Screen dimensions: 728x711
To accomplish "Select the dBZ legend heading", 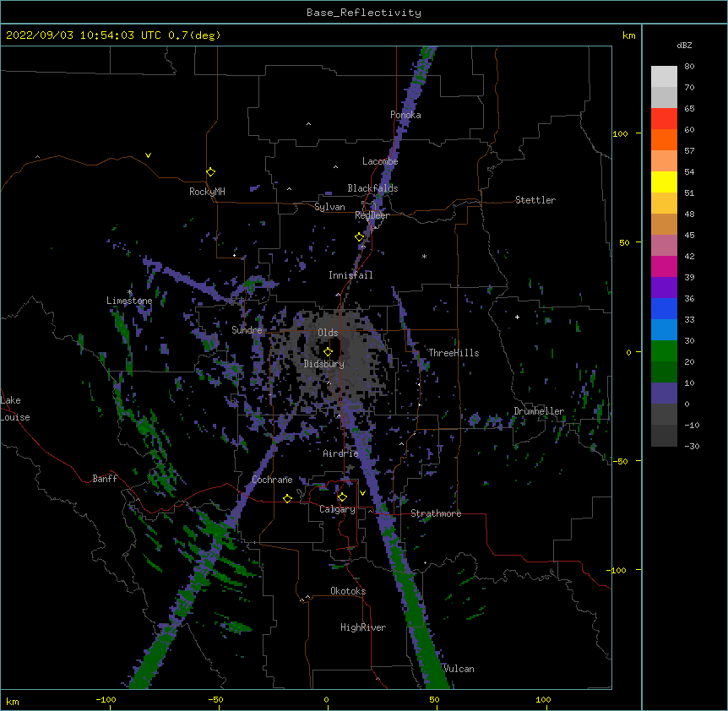I will [x=684, y=45].
